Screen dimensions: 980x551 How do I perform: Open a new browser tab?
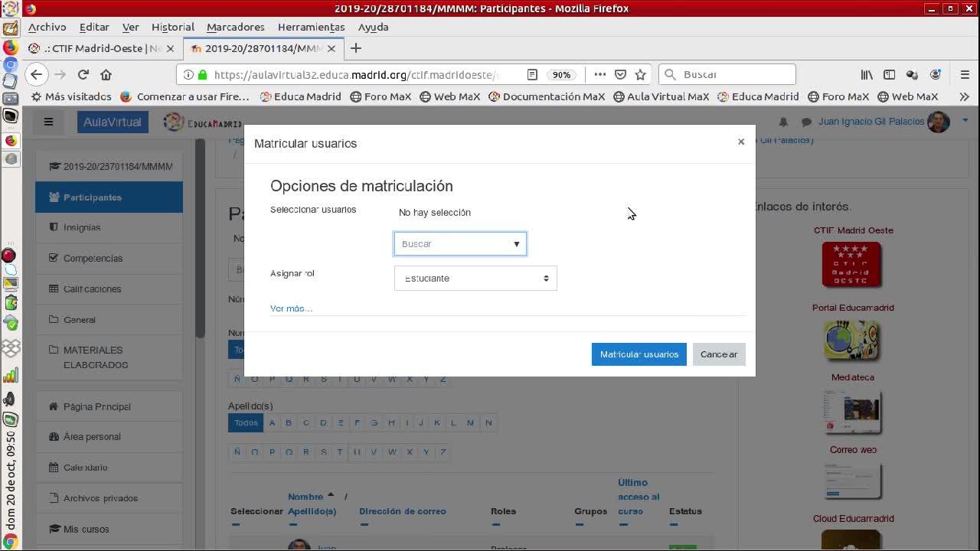(355, 48)
